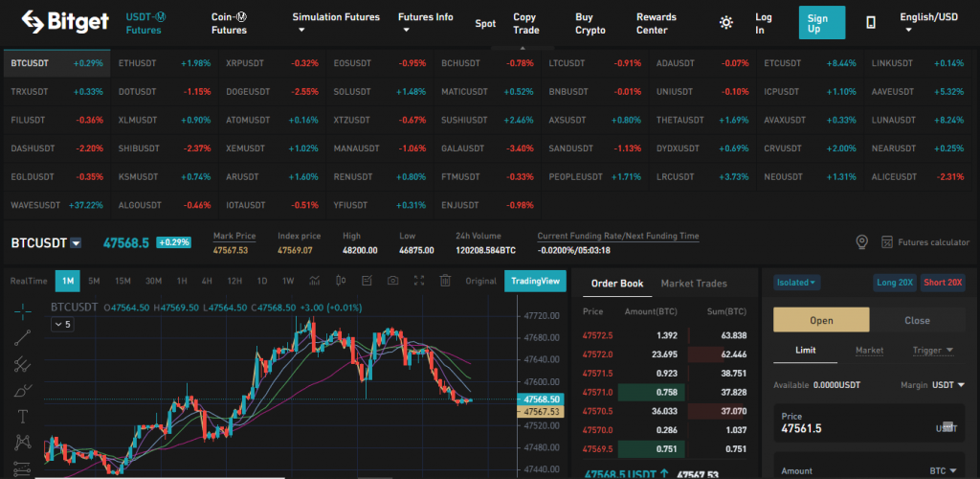Open Rewards Center
The height and width of the screenshot is (479, 980).
657,23
